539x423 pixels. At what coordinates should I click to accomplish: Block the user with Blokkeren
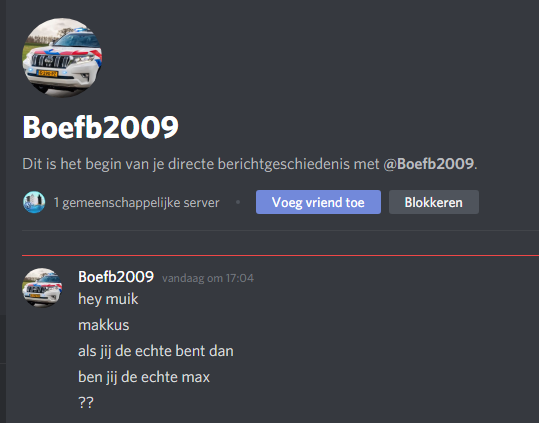click(x=433, y=202)
